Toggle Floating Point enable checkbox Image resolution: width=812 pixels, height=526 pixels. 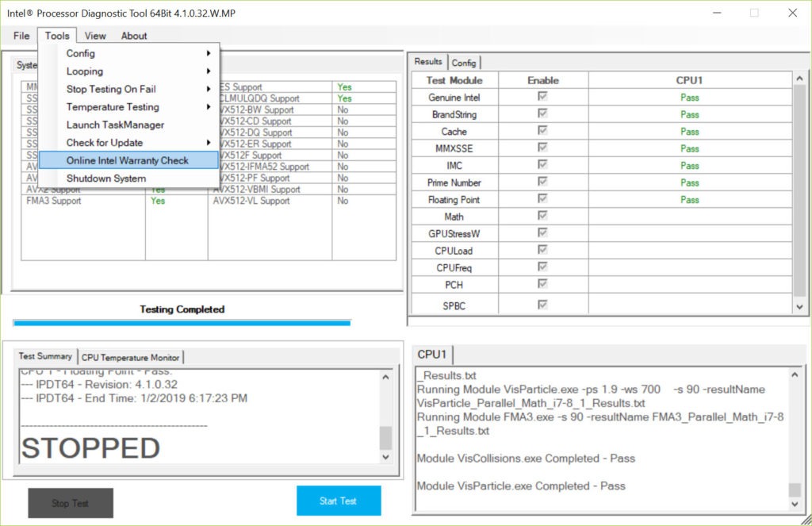click(x=542, y=199)
